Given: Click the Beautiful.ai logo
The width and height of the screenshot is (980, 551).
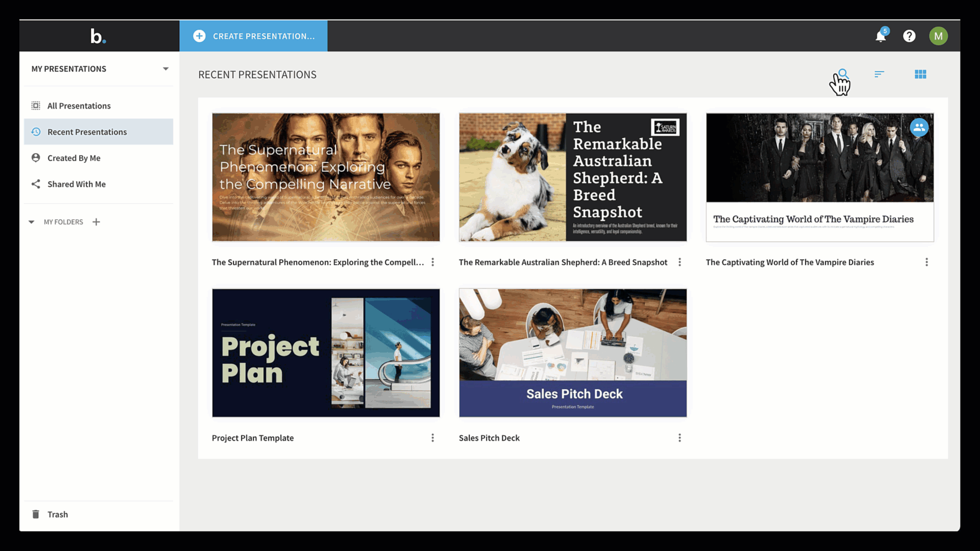Looking at the screenshot, I should (98, 36).
